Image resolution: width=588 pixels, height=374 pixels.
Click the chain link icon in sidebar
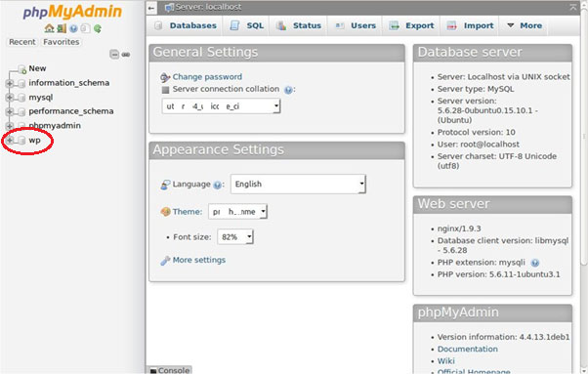click(x=126, y=55)
